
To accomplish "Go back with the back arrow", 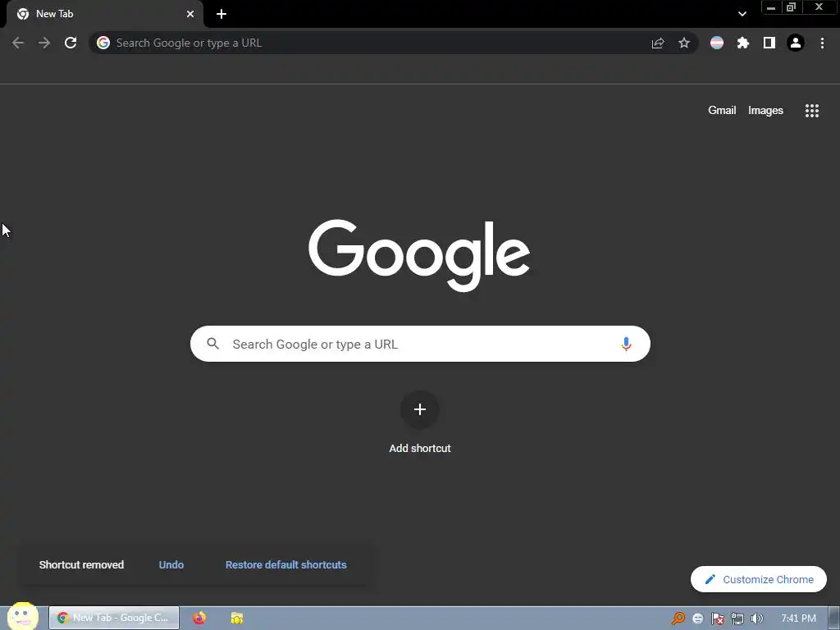I will click(x=18, y=43).
